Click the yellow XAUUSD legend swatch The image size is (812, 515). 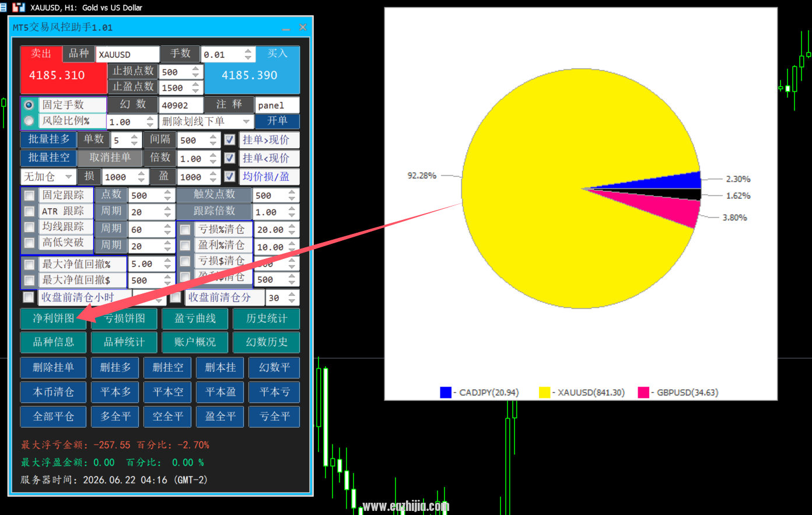coord(544,393)
